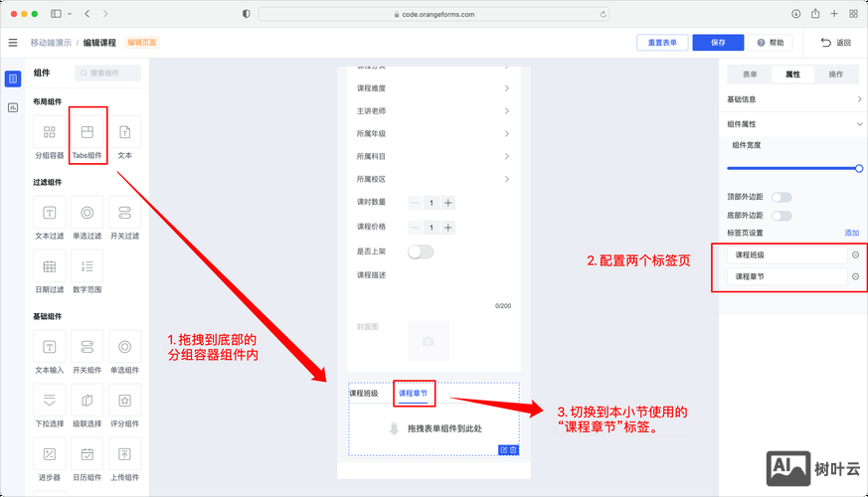
Task: Open the 所属校区 picker row
Action: coord(434,179)
